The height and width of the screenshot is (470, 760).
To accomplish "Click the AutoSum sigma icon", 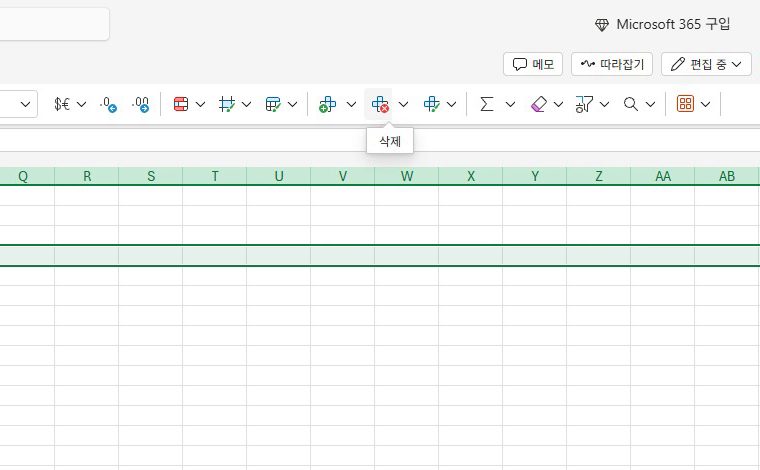I will pos(487,104).
